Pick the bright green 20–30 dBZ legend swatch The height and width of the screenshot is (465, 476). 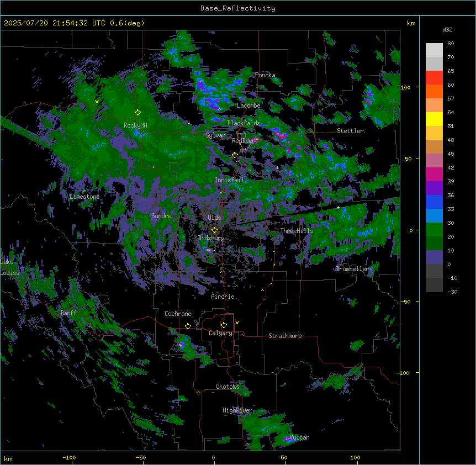pyautogui.click(x=434, y=230)
